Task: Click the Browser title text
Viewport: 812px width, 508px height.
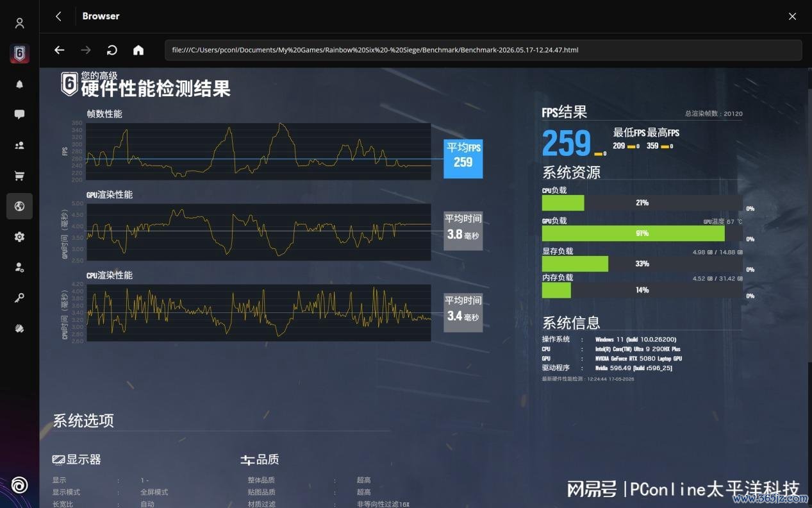Action: tap(101, 16)
